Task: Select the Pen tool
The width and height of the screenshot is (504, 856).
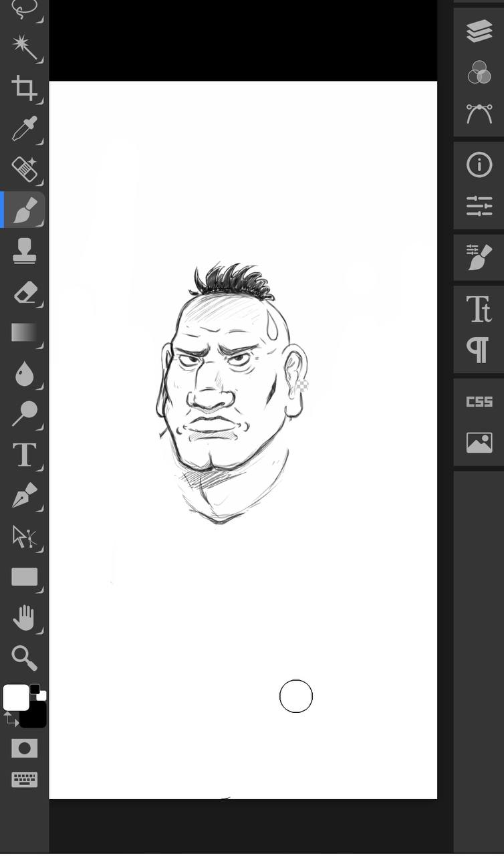Action: click(x=24, y=496)
